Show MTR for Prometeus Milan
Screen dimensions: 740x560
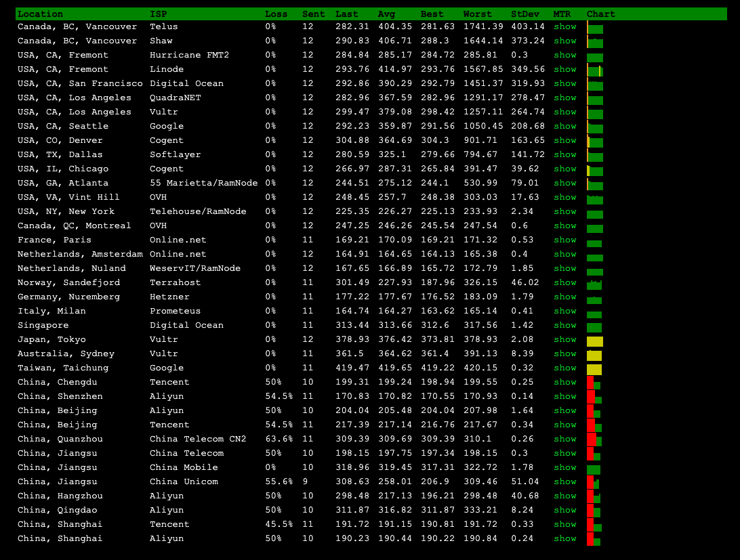[x=565, y=311]
